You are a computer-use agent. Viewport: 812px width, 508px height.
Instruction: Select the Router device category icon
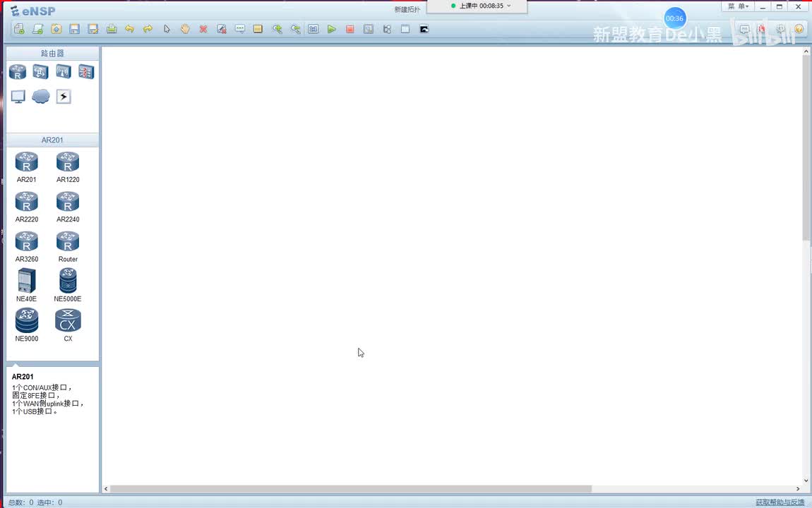18,72
